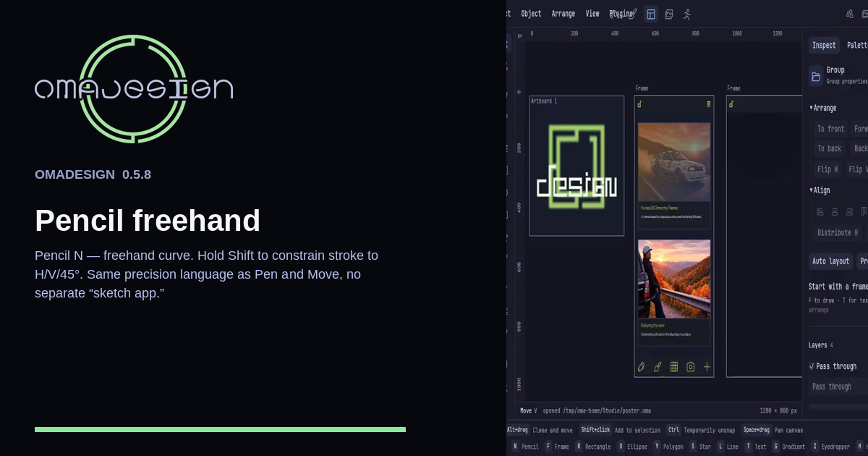The height and width of the screenshot is (456, 868).
Task: Click the camera icon in the mockup frame
Action: (691, 367)
